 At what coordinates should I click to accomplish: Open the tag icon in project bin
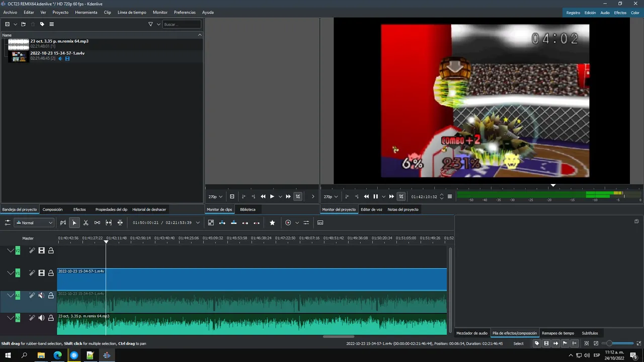pos(42,24)
